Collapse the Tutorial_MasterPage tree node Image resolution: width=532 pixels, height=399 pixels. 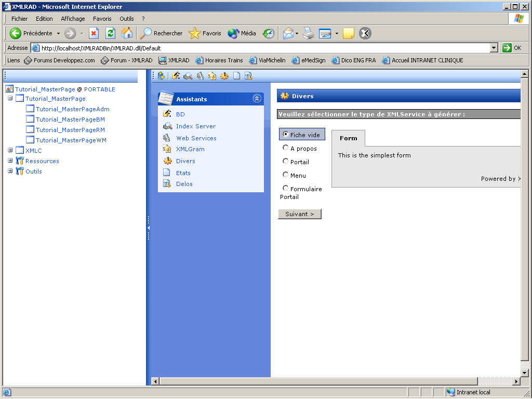10,98
